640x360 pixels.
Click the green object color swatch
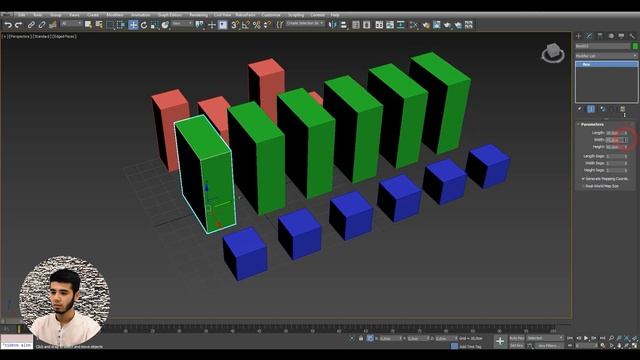click(635, 46)
